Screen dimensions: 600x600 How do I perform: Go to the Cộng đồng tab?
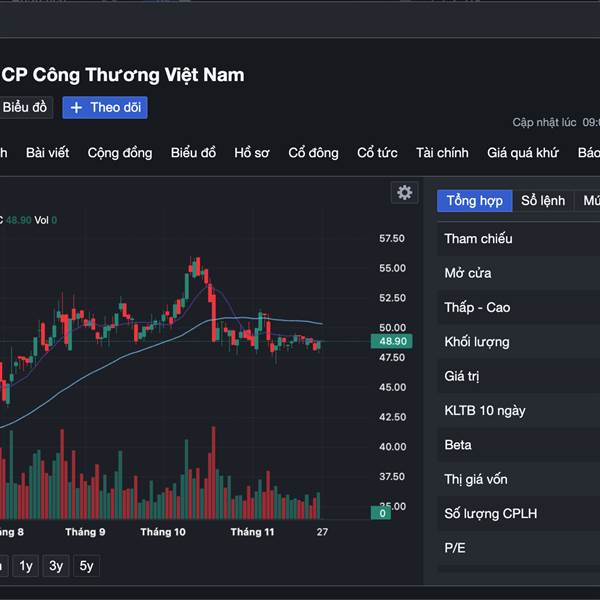point(120,153)
